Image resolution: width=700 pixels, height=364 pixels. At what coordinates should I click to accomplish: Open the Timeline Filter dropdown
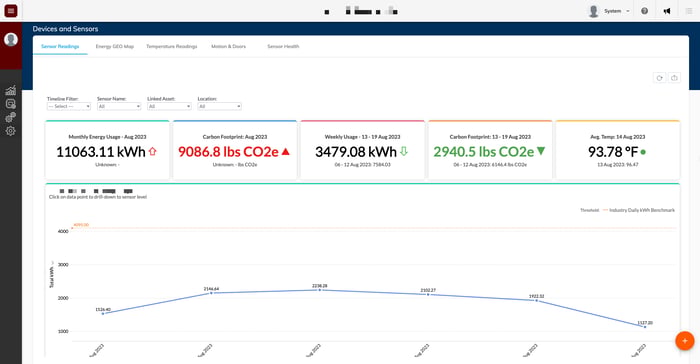pyautogui.click(x=69, y=106)
